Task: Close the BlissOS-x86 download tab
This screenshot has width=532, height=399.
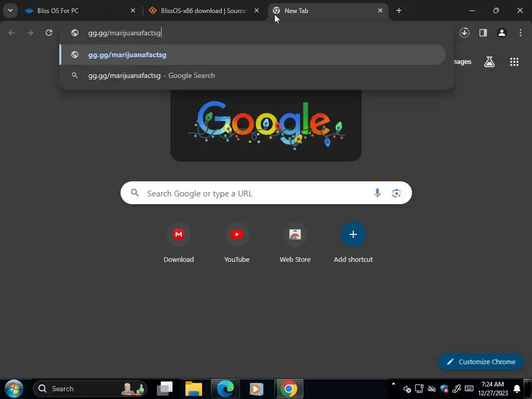Action: tap(257, 10)
